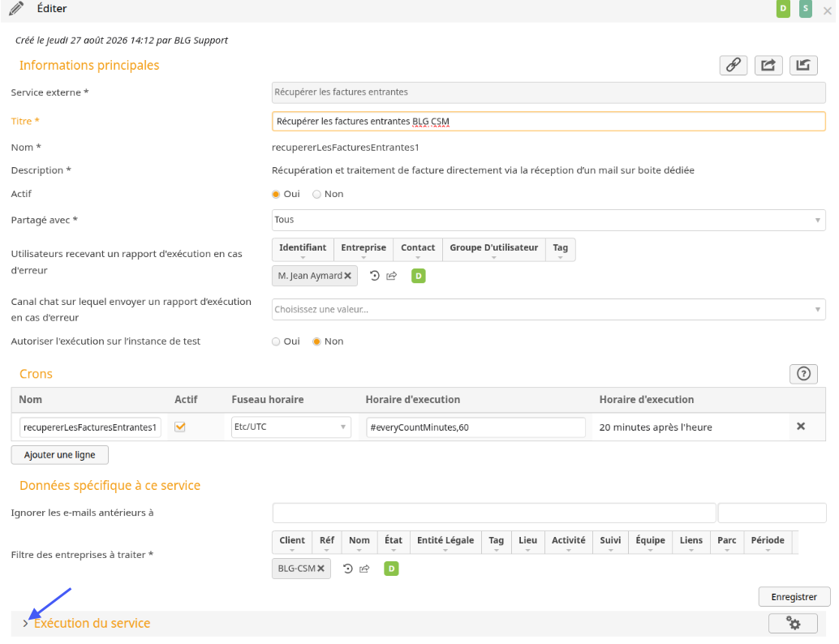Delete the recupererLesFacturesEntrantes1 cron row
Screen dimensions: 839x644
[x=801, y=427]
